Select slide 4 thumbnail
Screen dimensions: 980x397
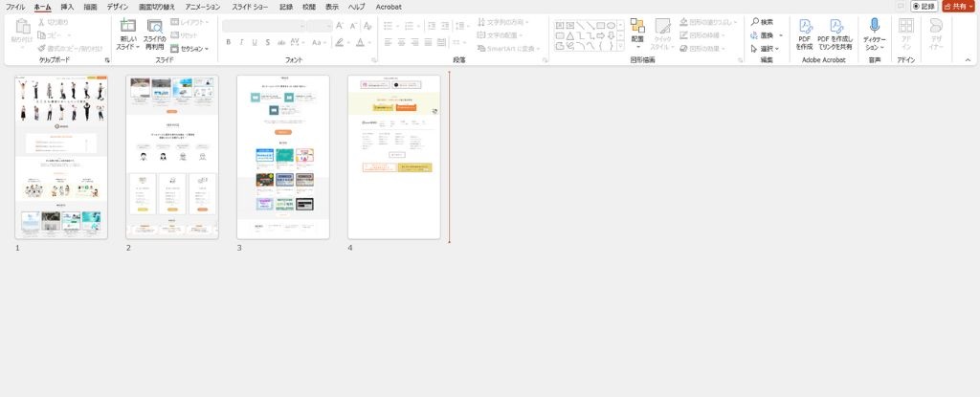(394, 157)
